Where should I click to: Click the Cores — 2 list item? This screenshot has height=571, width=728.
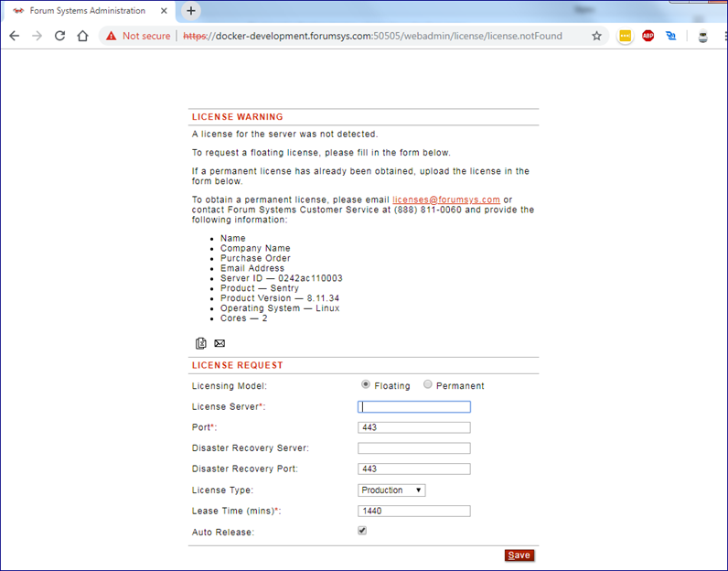point(244,318)
